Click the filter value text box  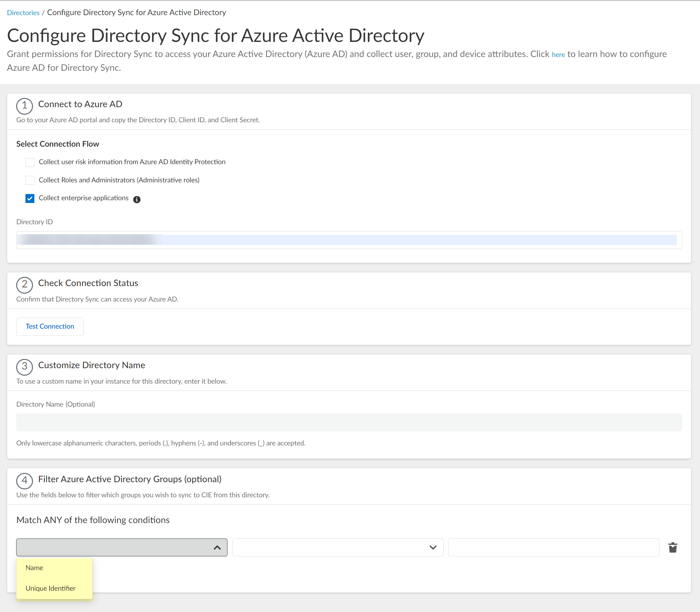(553, 547)
